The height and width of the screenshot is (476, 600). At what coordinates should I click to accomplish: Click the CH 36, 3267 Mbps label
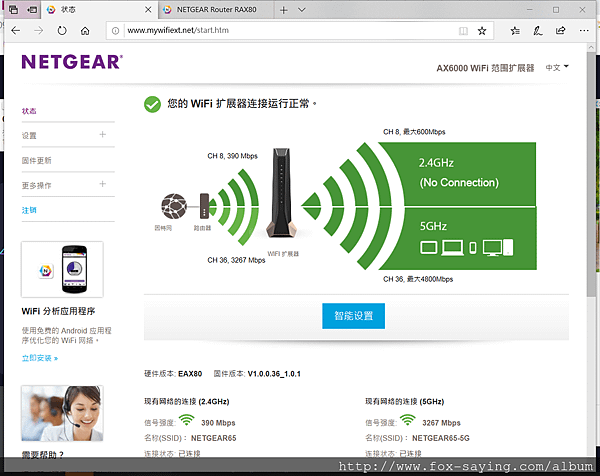pos(236,260)
